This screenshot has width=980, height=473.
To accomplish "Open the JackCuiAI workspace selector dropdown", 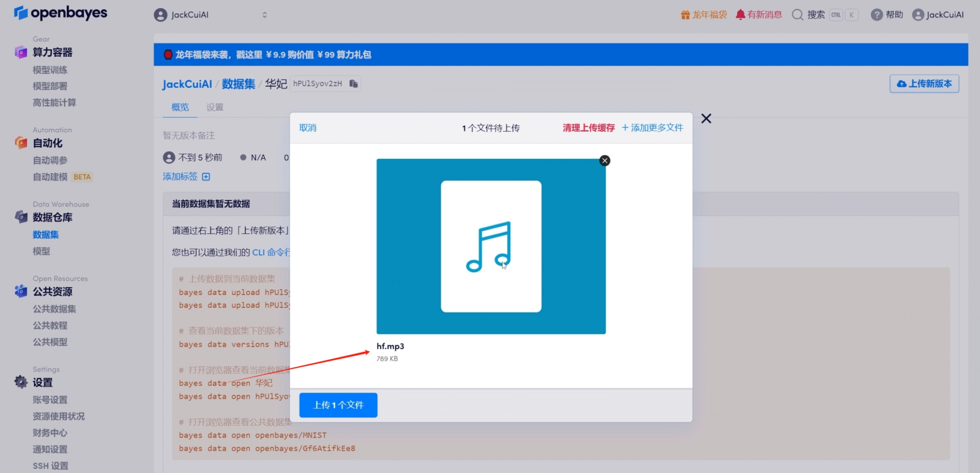I will pos(265,14).
